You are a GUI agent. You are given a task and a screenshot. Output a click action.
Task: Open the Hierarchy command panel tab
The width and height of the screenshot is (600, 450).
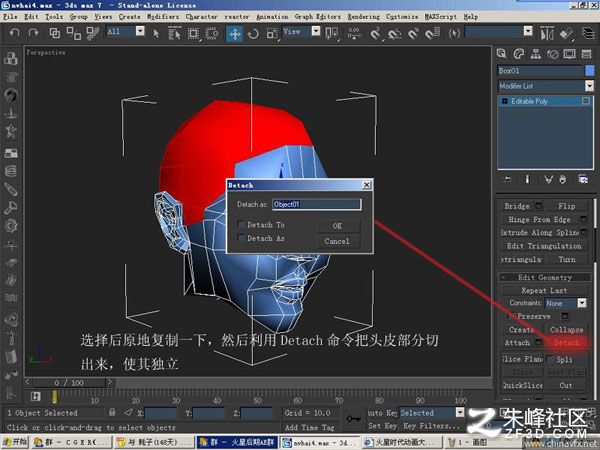pyautogui.click(x=536, y=54)
